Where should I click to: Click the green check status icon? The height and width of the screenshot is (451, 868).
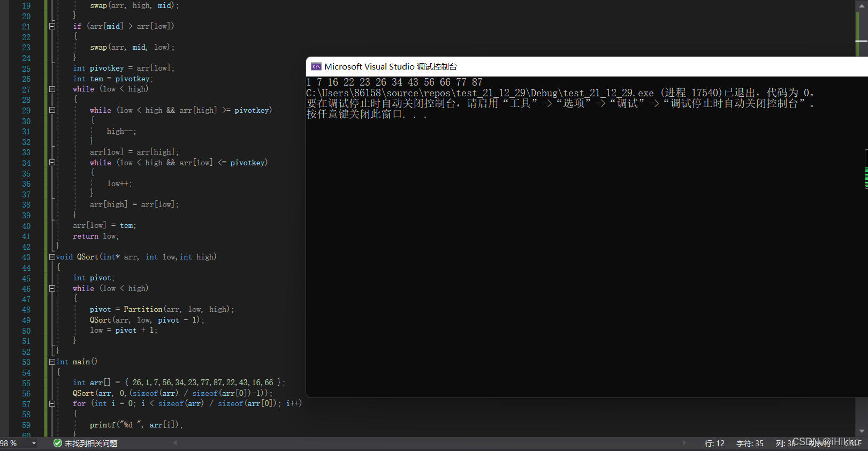tap(58, 443)
